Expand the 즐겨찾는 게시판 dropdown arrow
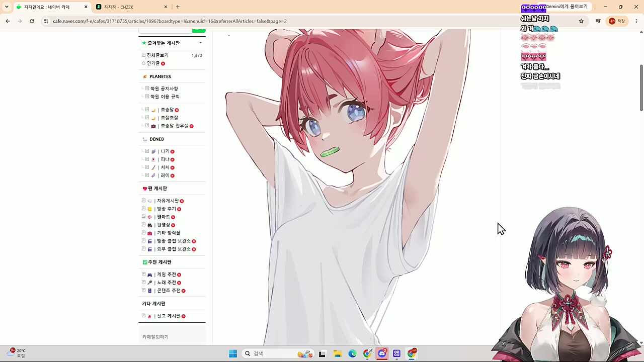 (x=201, y=43)
